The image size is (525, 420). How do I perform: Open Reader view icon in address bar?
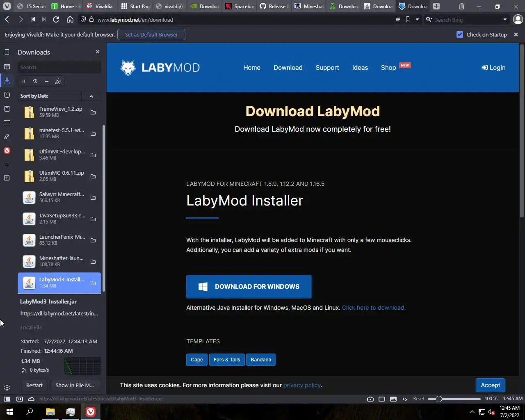398,19
